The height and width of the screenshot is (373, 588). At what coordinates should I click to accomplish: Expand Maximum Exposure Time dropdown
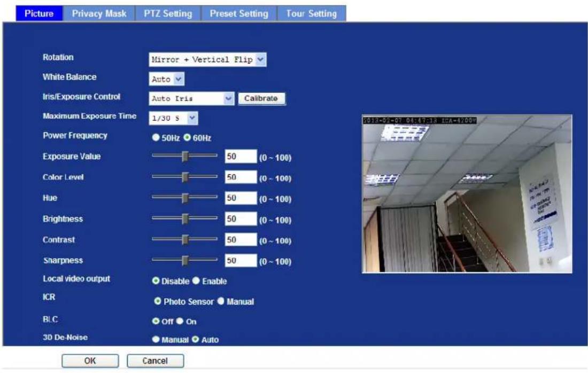(x=173, y=118)
